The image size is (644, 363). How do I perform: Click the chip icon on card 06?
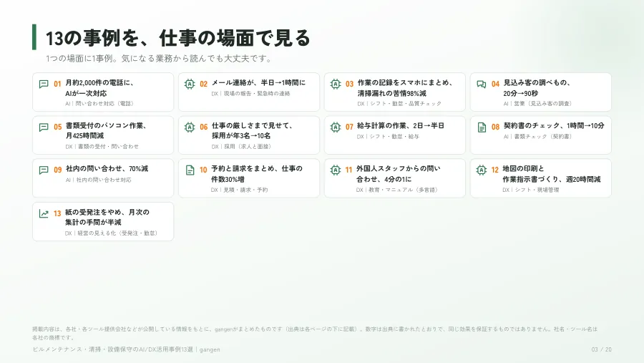click(190, 127)
